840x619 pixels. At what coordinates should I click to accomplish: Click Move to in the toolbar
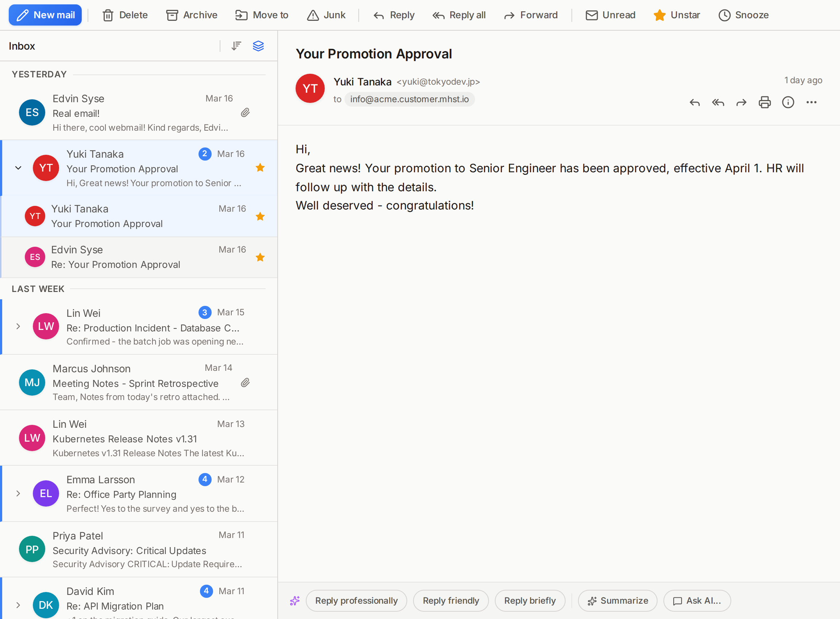[x=262, y=15]
